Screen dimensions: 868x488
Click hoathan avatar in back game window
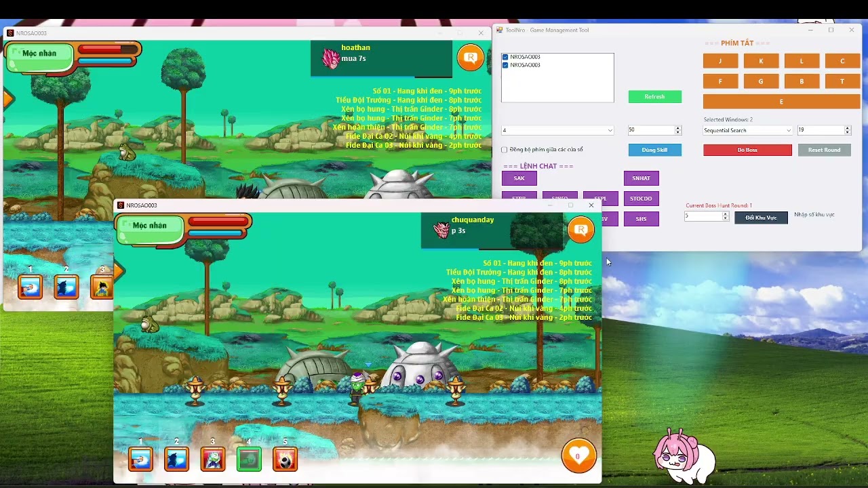click(x=330, y=58)
